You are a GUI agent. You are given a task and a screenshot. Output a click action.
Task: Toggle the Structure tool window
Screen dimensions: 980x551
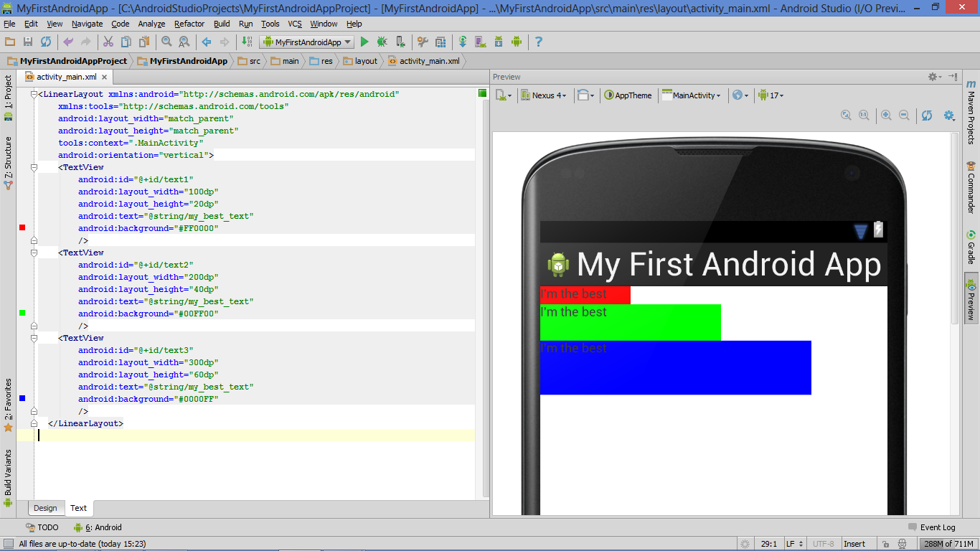coord(8,162)
